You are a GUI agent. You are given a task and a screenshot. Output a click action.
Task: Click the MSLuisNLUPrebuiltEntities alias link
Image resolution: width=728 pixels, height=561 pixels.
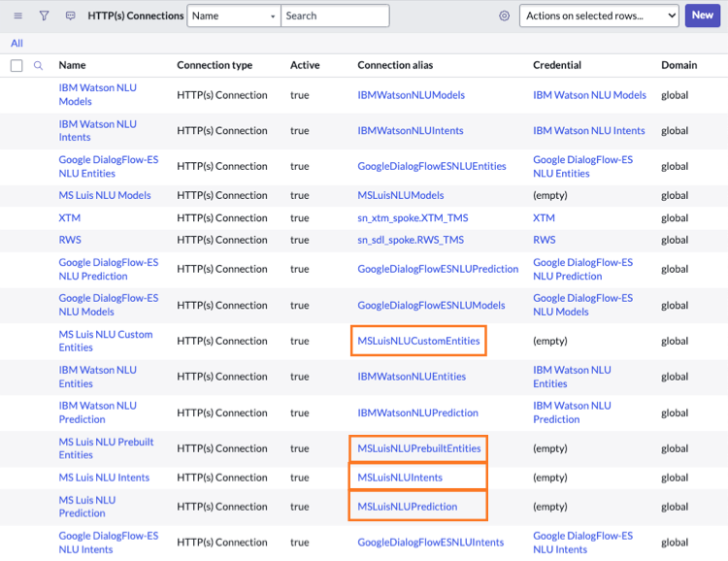[418, 448]
